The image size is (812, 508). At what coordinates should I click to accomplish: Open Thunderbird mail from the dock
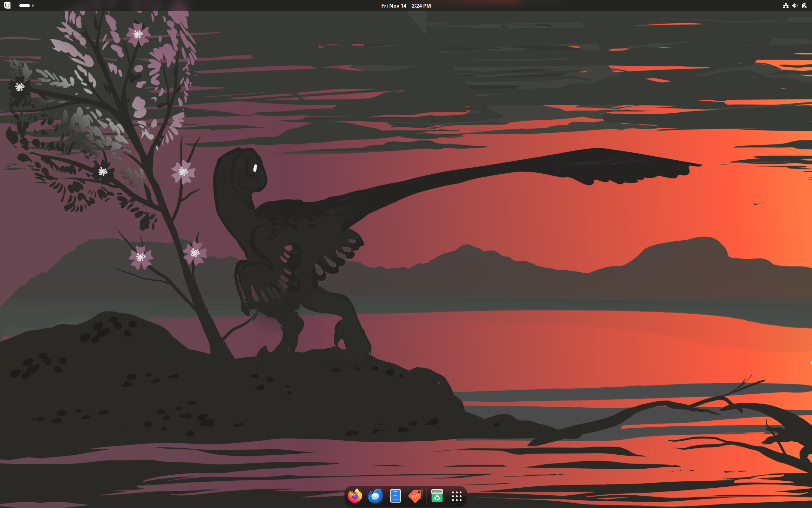375,496
